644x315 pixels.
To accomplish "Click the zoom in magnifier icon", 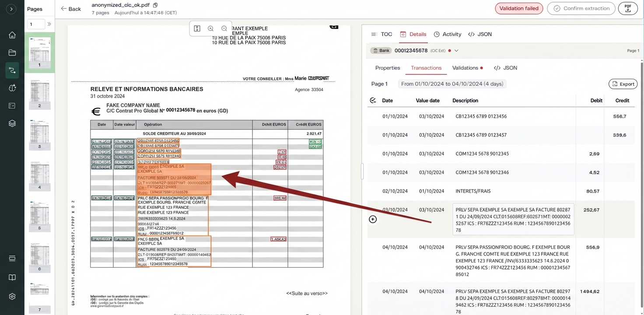I will click(210, 28).
